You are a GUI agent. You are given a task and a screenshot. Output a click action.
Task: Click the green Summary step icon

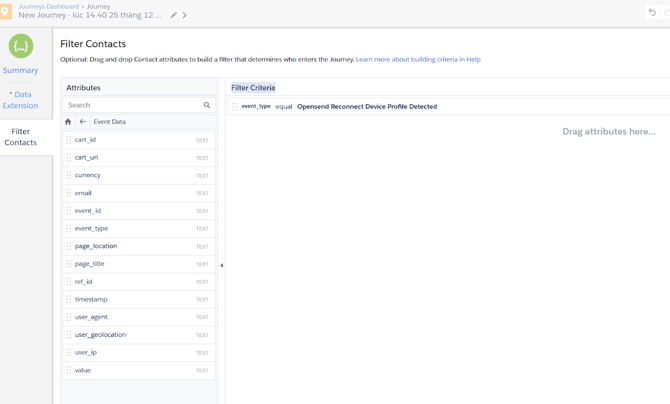pos(21,46)
